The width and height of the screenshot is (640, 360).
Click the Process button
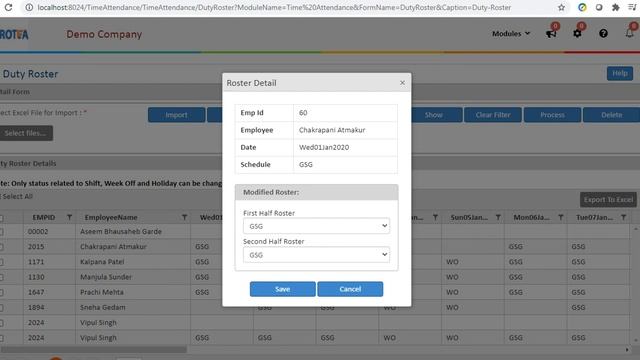point(552,115)
